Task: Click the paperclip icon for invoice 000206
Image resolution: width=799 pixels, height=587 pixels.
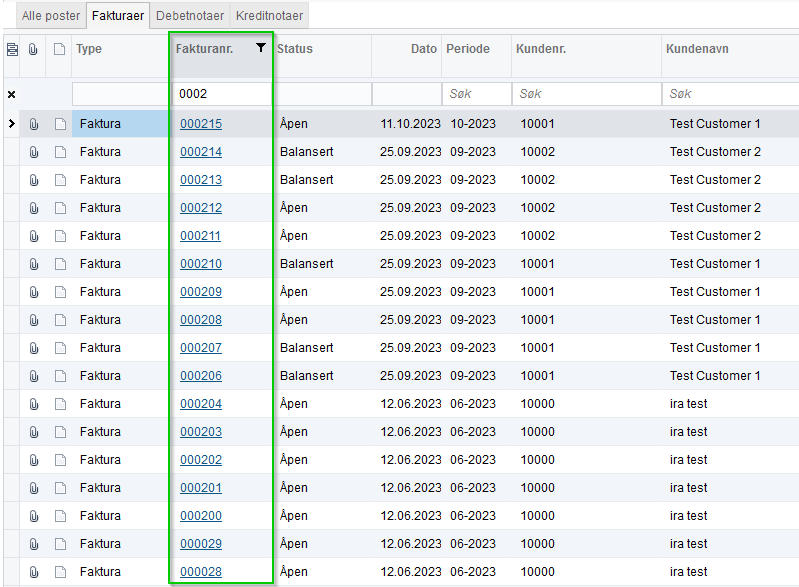Action: click(x=34, y=376)
